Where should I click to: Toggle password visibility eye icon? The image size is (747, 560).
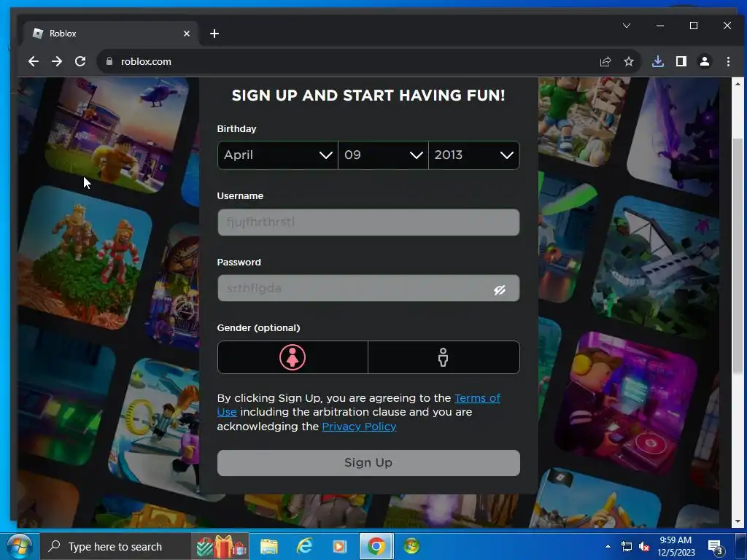pyautogui.click(x=499, y=290)
